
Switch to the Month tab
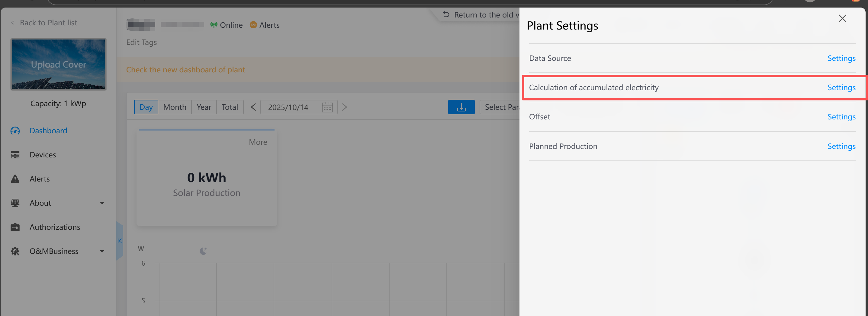(175, 107)
